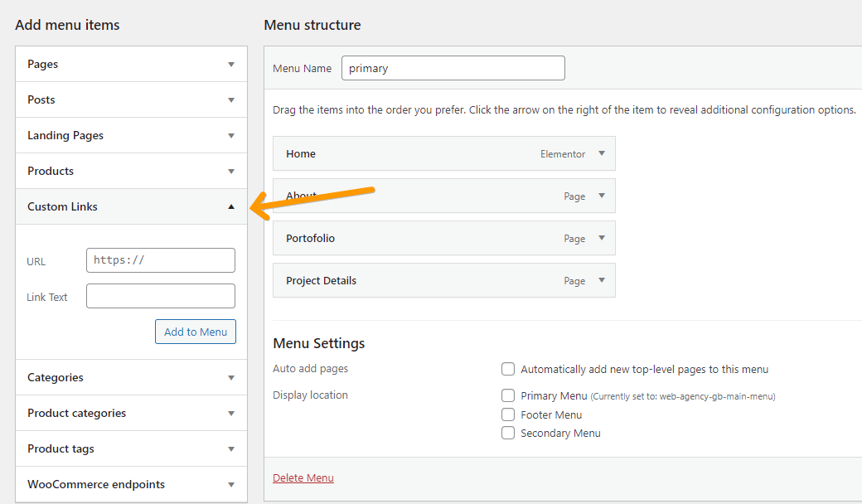
Task: Check the Primary Menu display location
Action: coord(508,395)
